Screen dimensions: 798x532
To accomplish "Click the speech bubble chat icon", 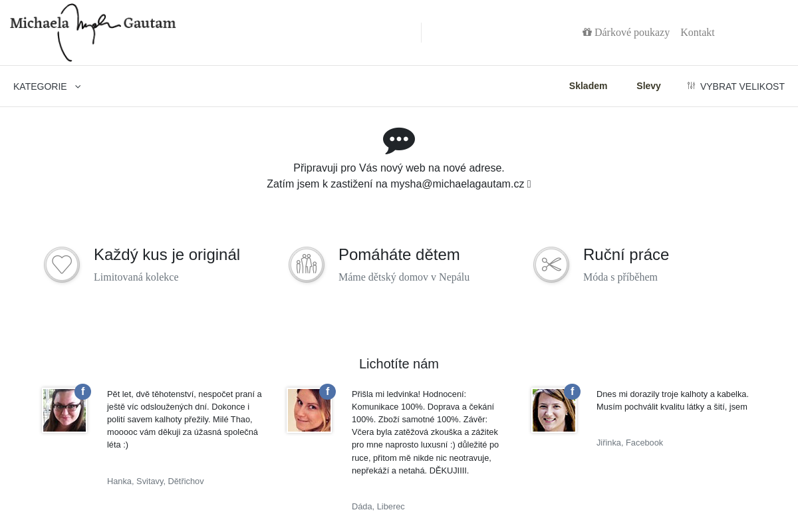I will pyautogui.click(x=399, y=140).
